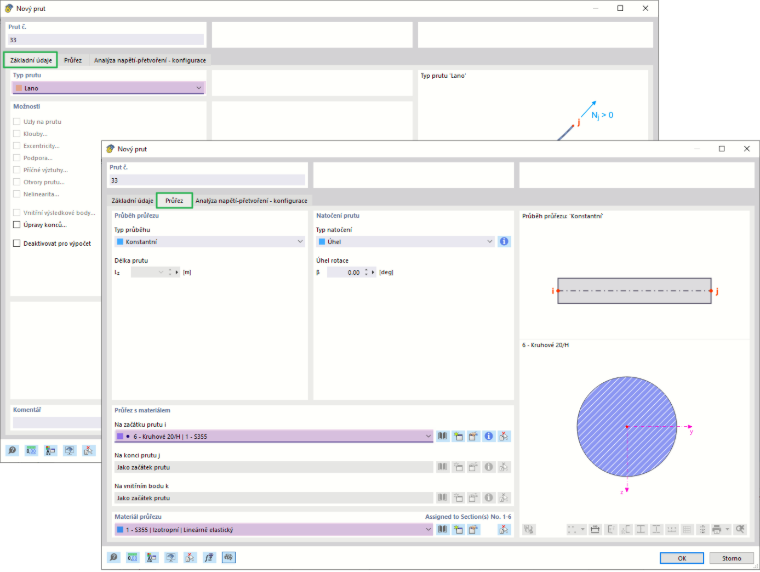
Task: Click print icon in section preview toolbar
Action: point(717,529)
